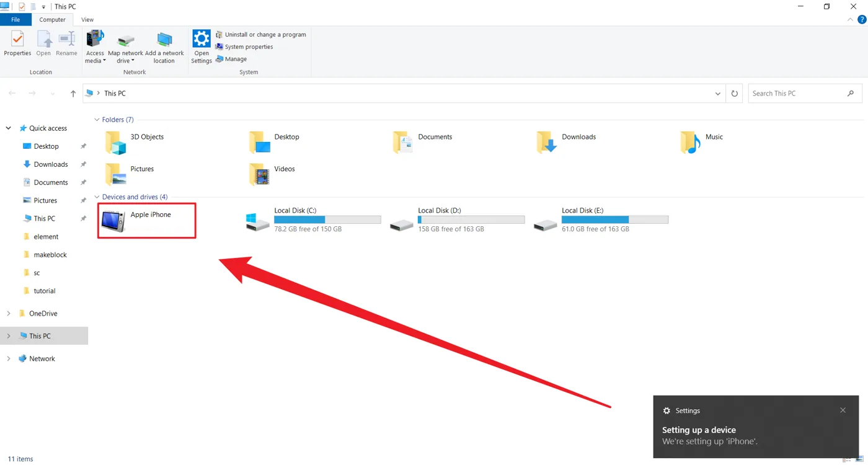Collapse the Folders (7) group
Screen dimensions: 868x465
[97, 120]
